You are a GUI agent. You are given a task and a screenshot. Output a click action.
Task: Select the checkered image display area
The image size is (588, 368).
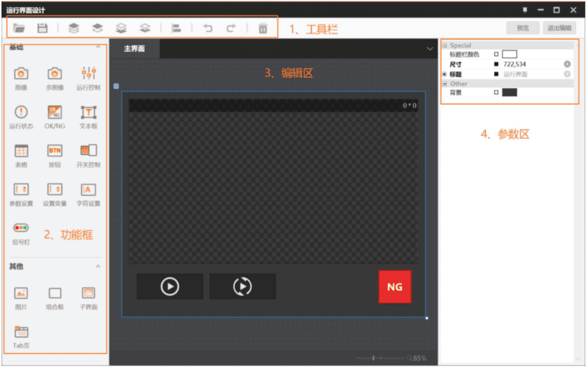pos(273,181)
